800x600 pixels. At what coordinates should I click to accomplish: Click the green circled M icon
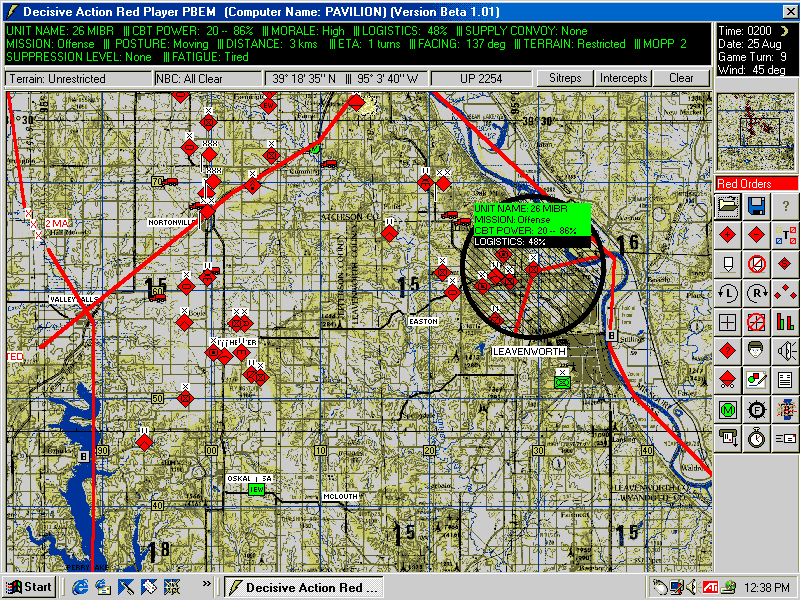pos(728,409)
